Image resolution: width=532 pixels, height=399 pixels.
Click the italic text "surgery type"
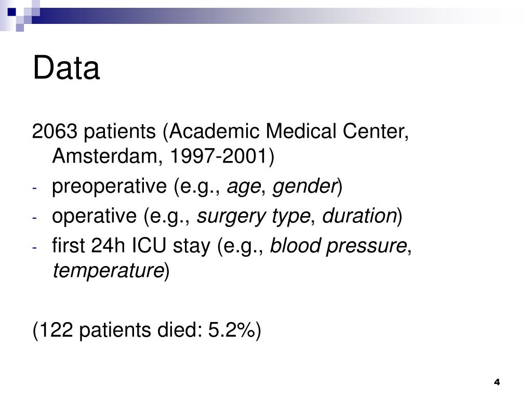click(x=254, y=217)
